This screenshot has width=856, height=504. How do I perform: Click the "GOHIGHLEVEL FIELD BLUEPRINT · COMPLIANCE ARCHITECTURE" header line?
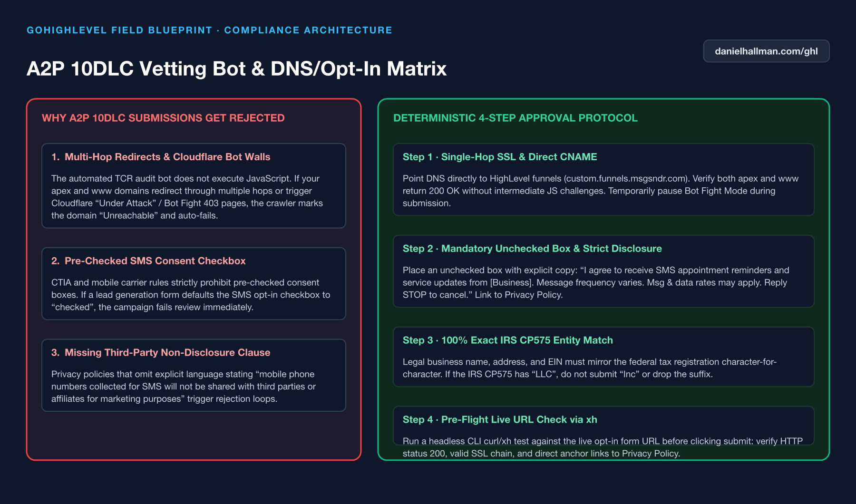209,30
